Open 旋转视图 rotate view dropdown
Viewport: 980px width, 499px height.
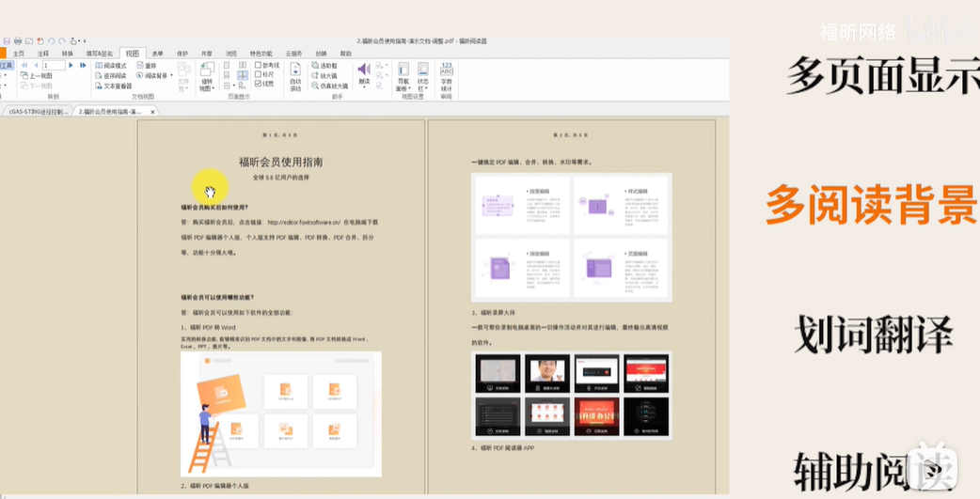(x=206, y=76)
